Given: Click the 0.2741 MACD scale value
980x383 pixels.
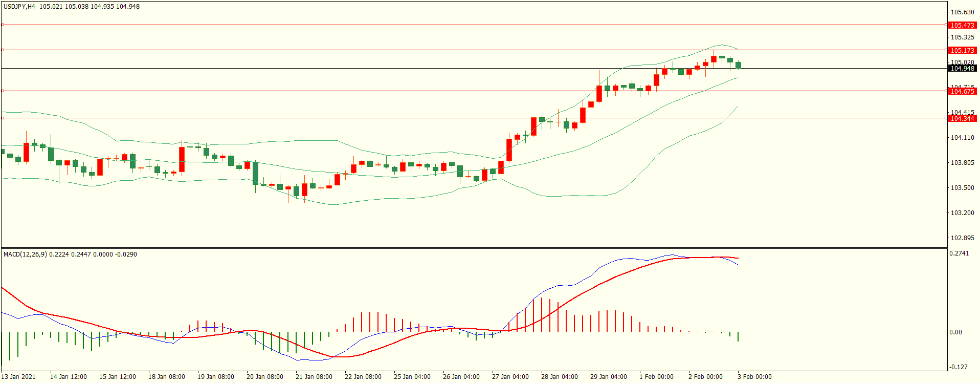Looking at the screenshot, I should (x=959, y=253).
